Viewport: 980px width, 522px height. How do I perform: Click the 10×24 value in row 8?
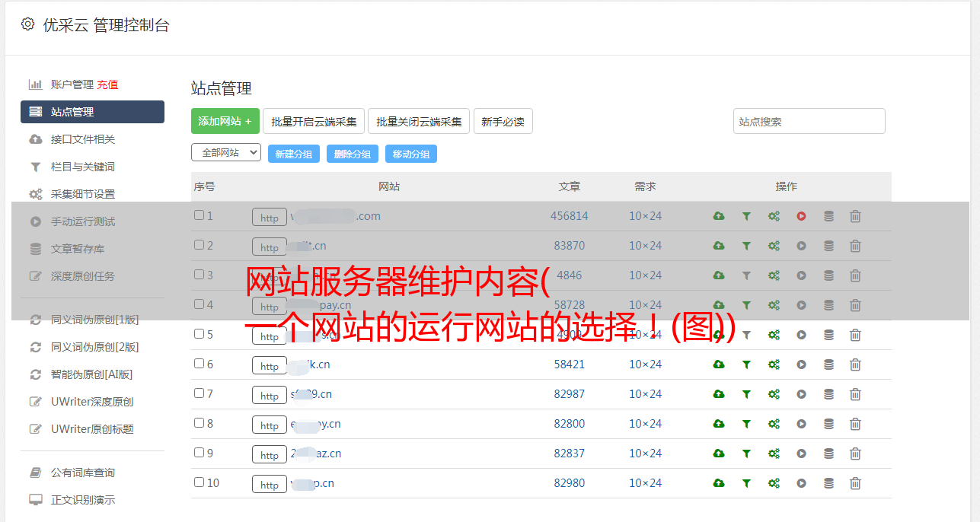pyautogui.click(x=645, y=424)
